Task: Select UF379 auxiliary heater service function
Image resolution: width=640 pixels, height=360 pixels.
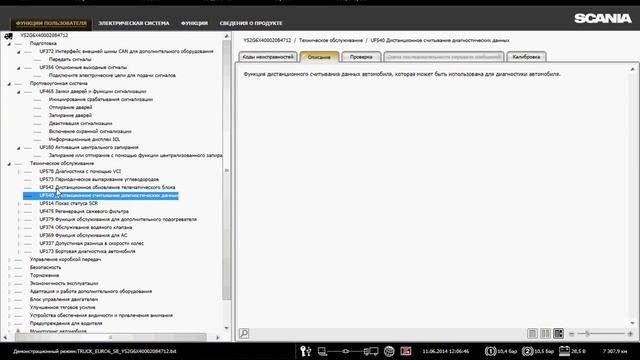Action: pos(118,220)
